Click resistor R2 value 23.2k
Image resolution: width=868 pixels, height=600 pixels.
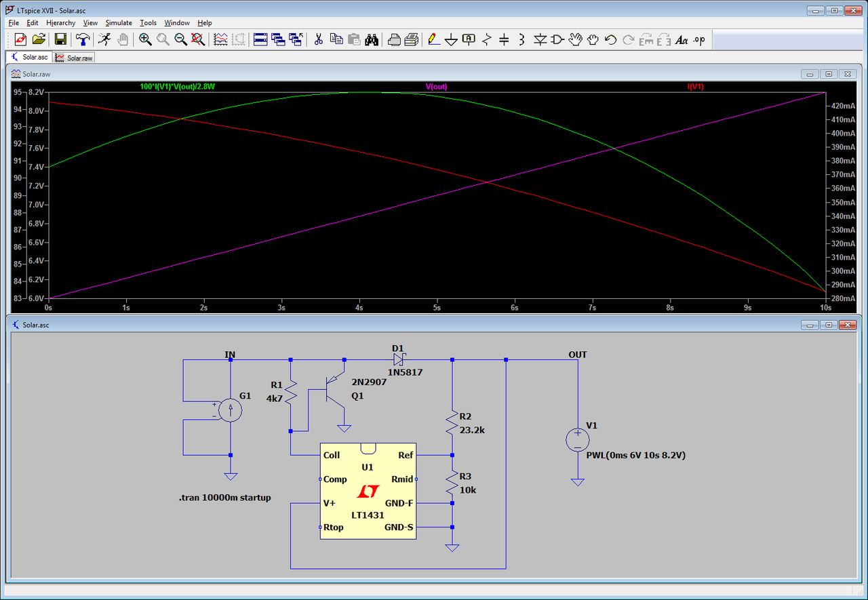(472, 430)
